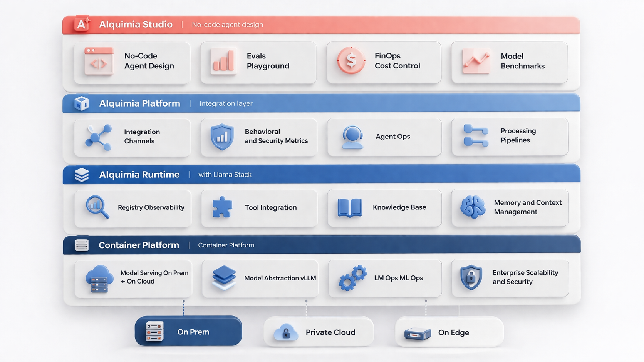The height and width of the screenshot is (362, 644).
Task: Click the 'LM Ops ML Ops' label
Action: coord(399,278)
